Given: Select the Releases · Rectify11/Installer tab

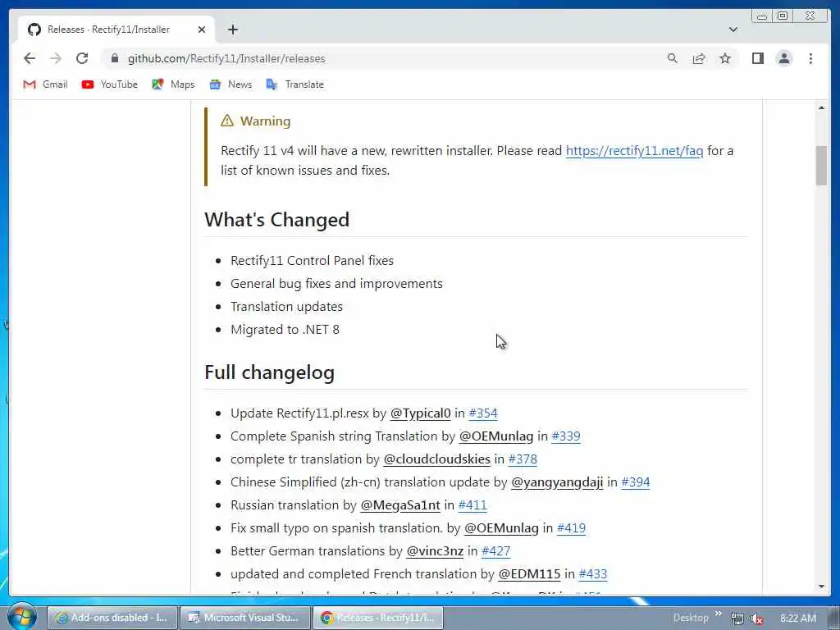Looking at the screenshot, I should coord(116,30).
